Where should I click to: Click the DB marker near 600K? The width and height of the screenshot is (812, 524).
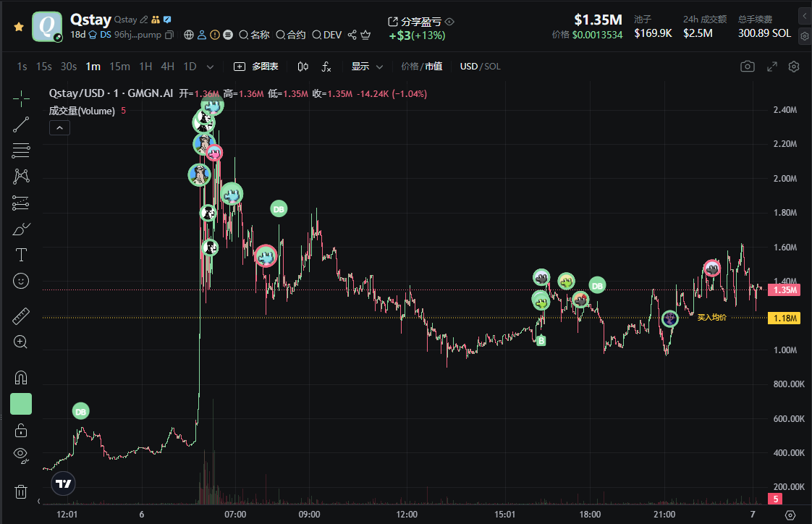click(x=81, y=412)
